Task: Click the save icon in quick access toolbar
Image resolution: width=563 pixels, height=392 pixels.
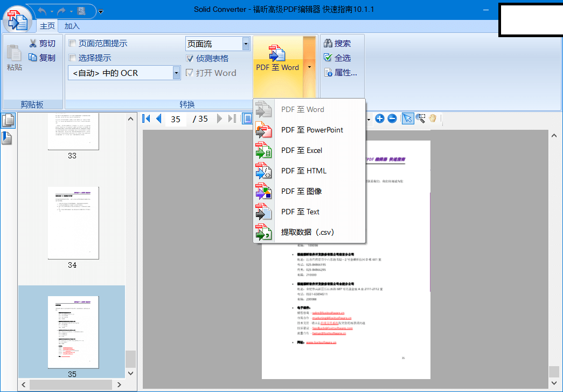Action: 81,11
